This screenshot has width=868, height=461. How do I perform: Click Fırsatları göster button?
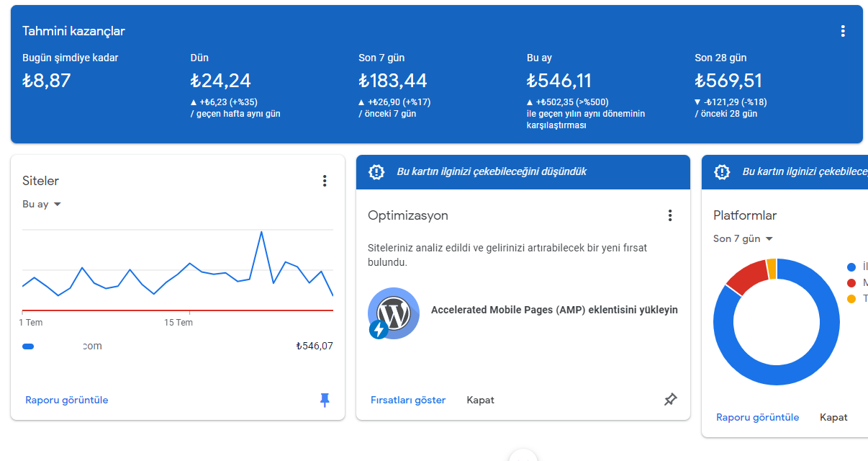(x=408, y=400)
